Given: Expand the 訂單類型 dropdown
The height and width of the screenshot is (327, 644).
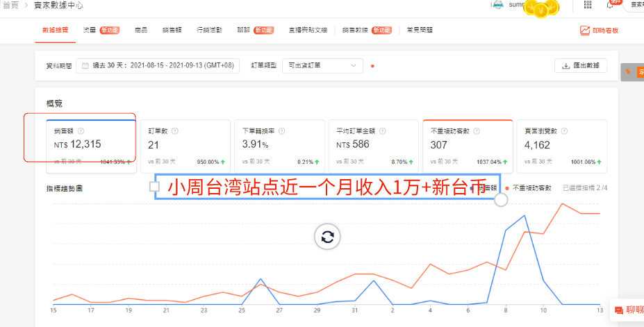Looking at the screenshot, I should pos(322,66).
